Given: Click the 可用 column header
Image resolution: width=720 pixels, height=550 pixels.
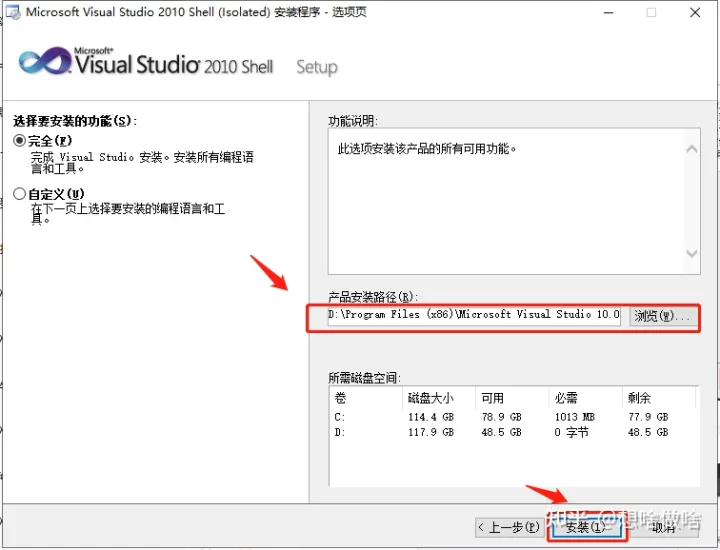Looking at the screenshot, I should pos(512,398).
